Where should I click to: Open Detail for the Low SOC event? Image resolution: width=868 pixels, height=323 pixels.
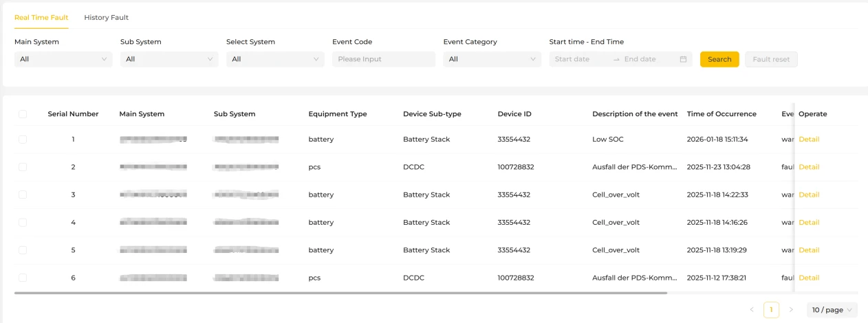[809, 140]
